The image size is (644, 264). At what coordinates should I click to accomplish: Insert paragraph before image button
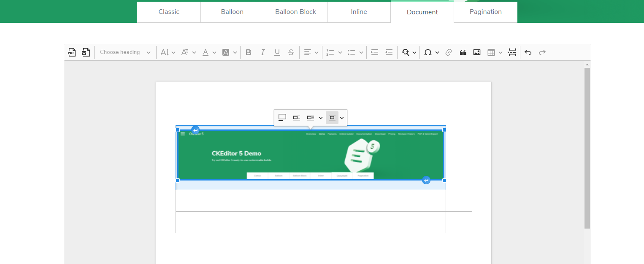pos(195,130)
